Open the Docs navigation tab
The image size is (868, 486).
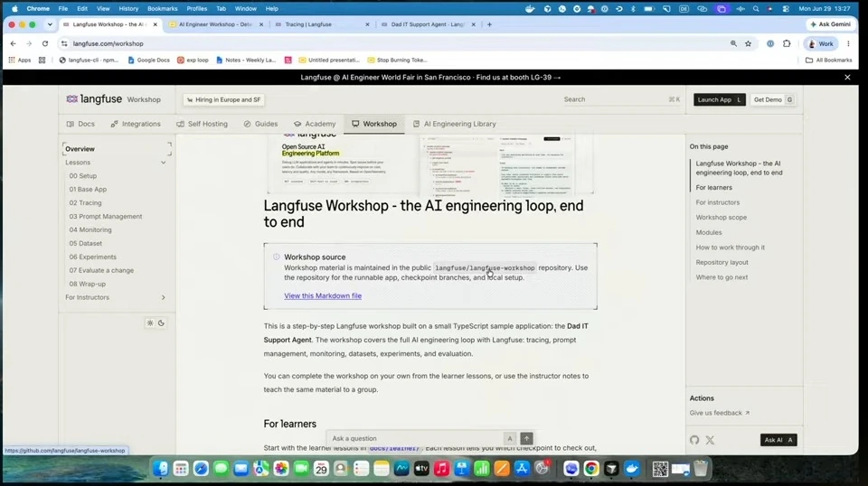pyautogui.click(x=80, y=124)
